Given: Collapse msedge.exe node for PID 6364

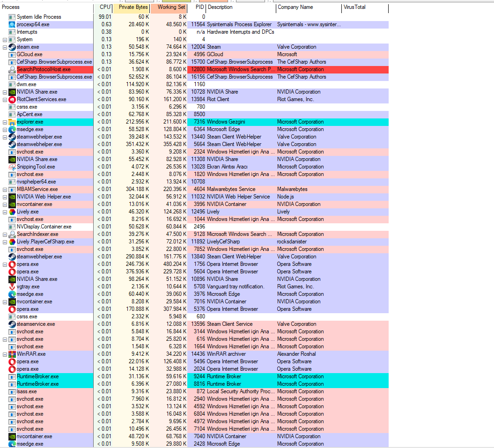Looking at the screenshot, I should [5, 130].
